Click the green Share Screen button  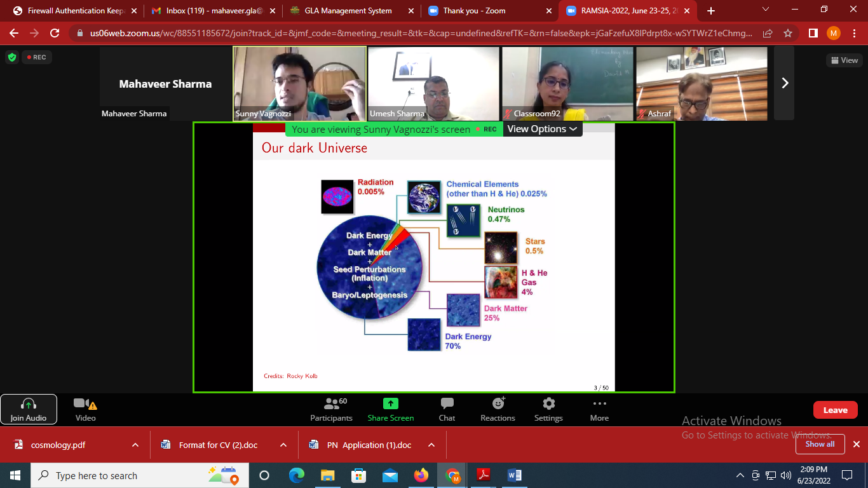(391, 409)
